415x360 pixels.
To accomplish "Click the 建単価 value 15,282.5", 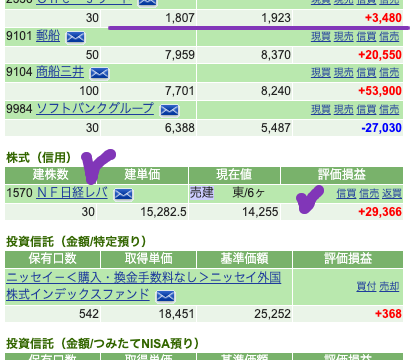I will pyautogui.click(x=163, y=212).
